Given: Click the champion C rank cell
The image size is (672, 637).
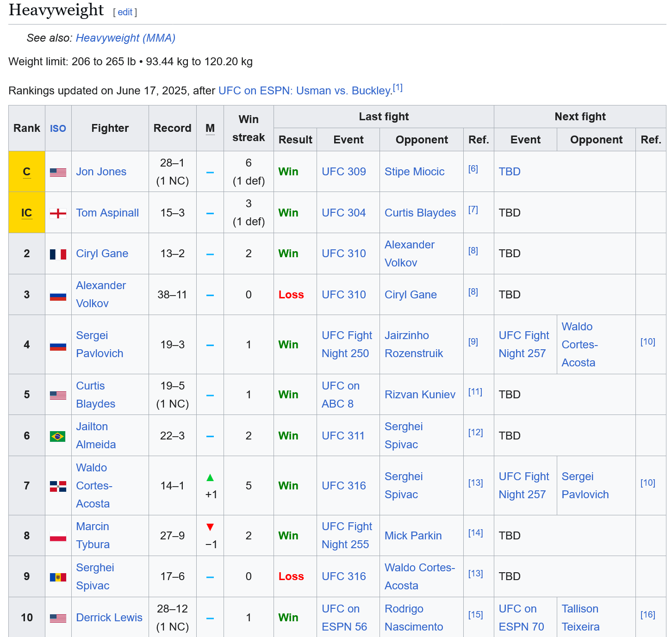Looking at the screenshot, I should (27, 172).
